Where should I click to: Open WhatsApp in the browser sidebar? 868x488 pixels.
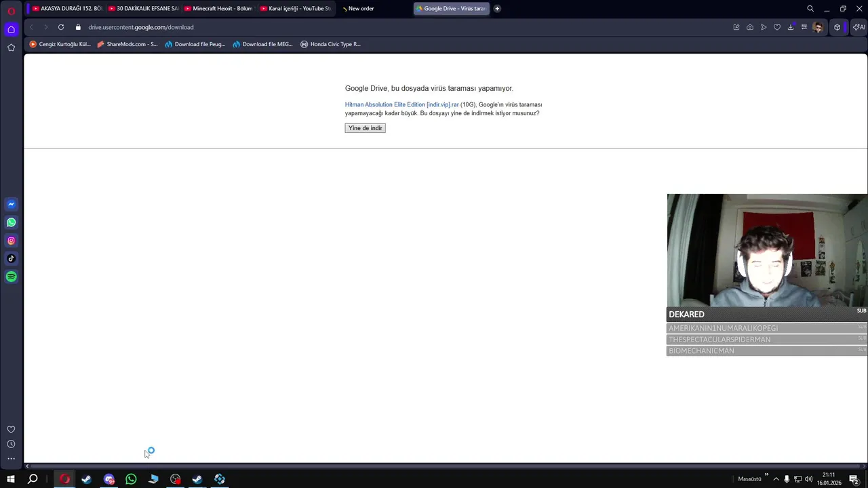11,222
